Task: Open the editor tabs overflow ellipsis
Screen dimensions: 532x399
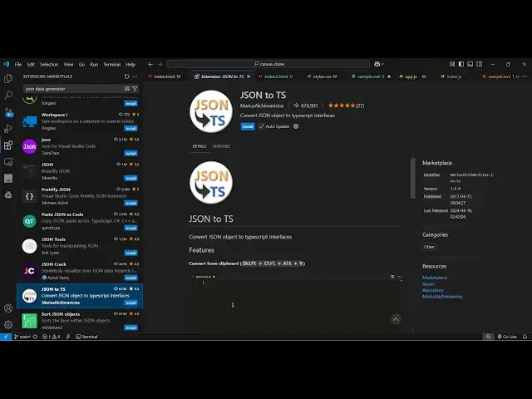Action: pos(525,76)
